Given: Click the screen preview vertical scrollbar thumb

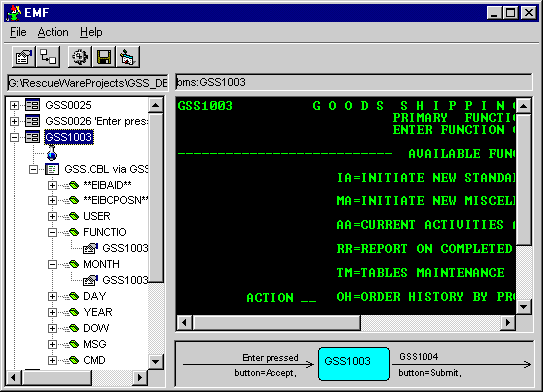Looking at the screenshot, I should pyautogui.click(x=523, y=180).
